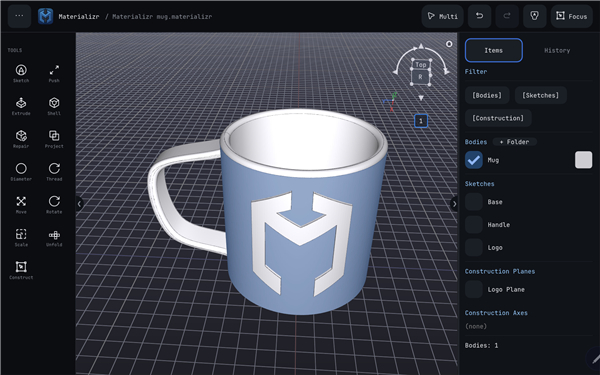Click the Bodies section heading
The height and width of the screenshot is (375, 600).
tap(476, 142)
